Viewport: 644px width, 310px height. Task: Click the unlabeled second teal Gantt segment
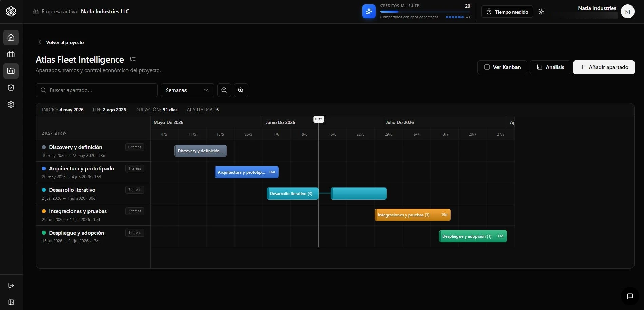coord(358,193)
